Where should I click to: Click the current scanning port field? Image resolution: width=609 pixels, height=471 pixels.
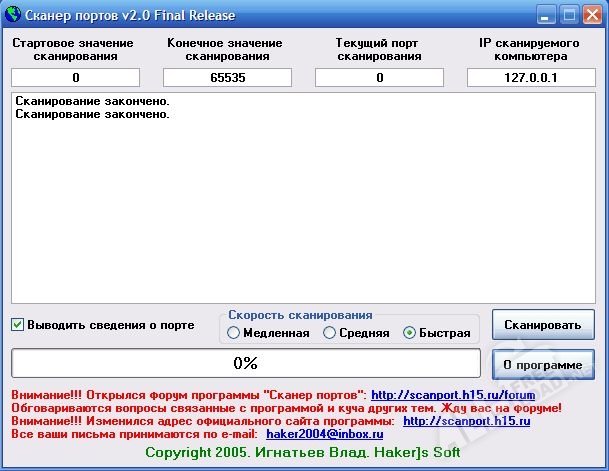[379, 78]
